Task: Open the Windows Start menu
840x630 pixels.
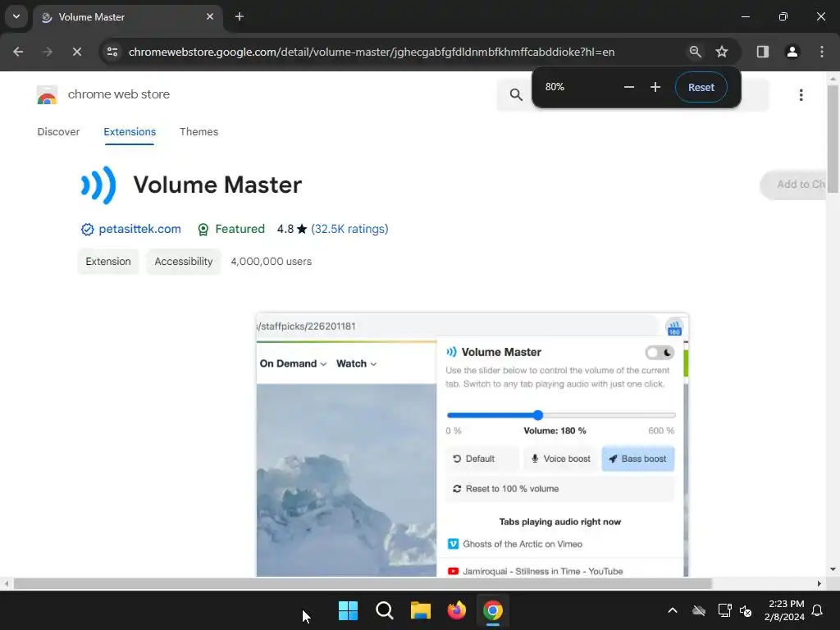Action: click(x=348, y=610)
